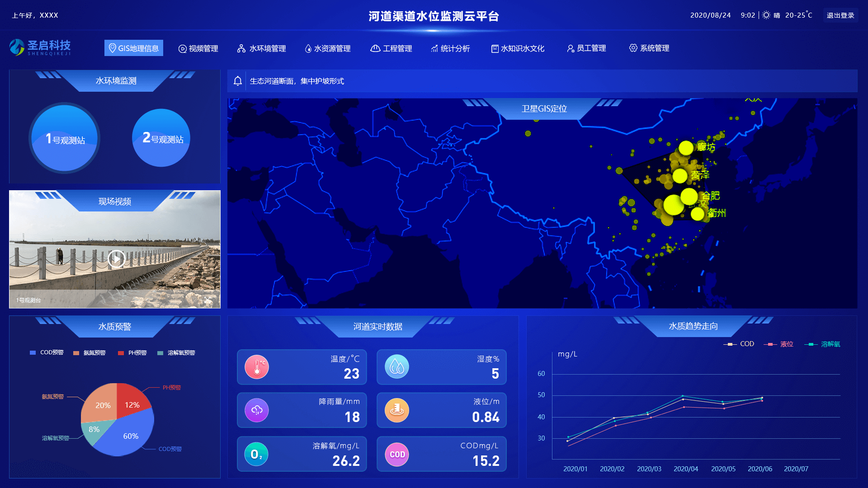Click the 液位/m value 0.84
Viewport: 868px width, 488px height.
(486, 417)
